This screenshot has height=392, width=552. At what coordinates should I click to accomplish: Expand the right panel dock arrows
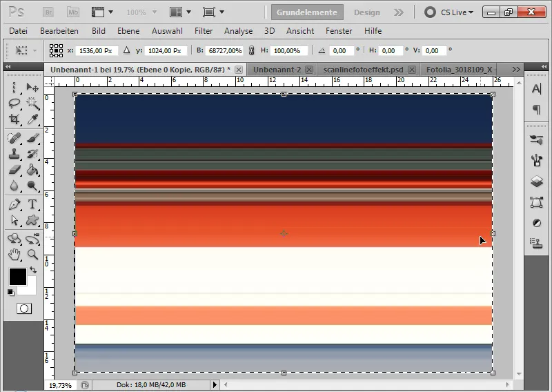point(544,66)
